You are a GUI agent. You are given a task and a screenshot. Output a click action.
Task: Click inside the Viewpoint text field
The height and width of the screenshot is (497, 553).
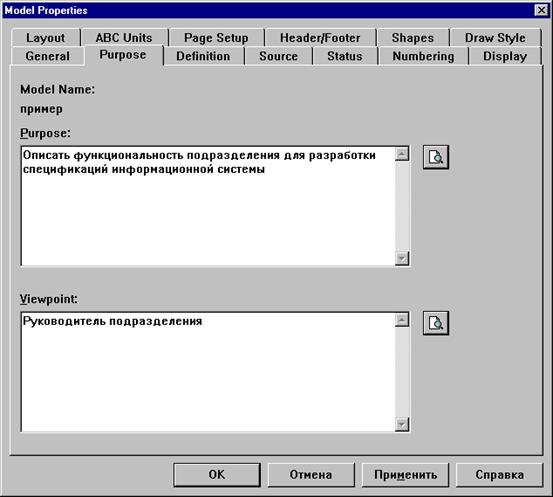coord(208,372)
